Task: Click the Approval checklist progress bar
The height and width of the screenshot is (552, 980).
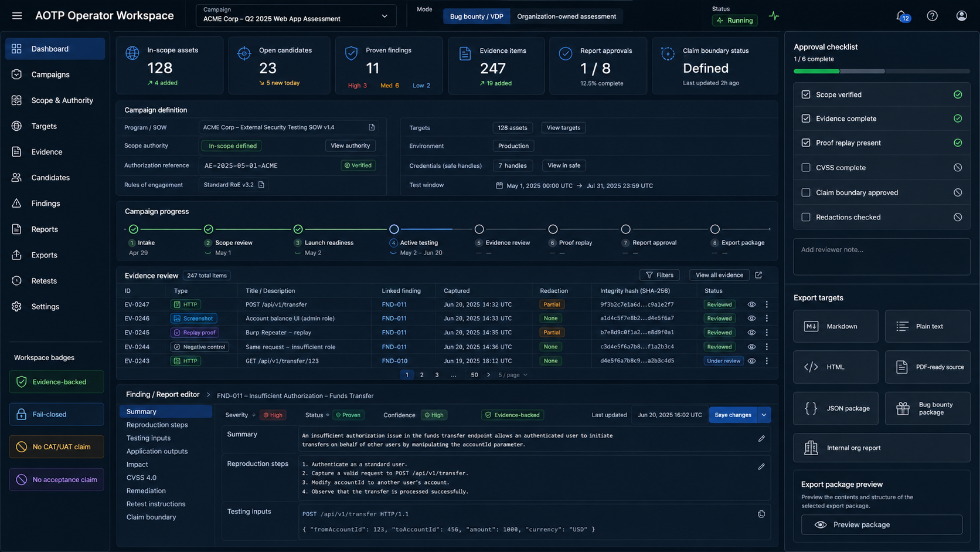Action: pyautogui.click(x=882, y=71)
